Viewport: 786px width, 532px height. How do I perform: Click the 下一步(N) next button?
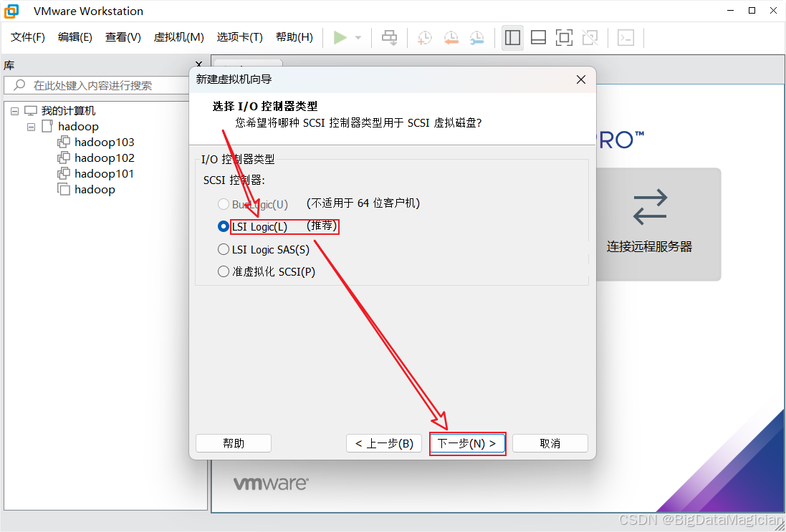[x=467, y=443]
